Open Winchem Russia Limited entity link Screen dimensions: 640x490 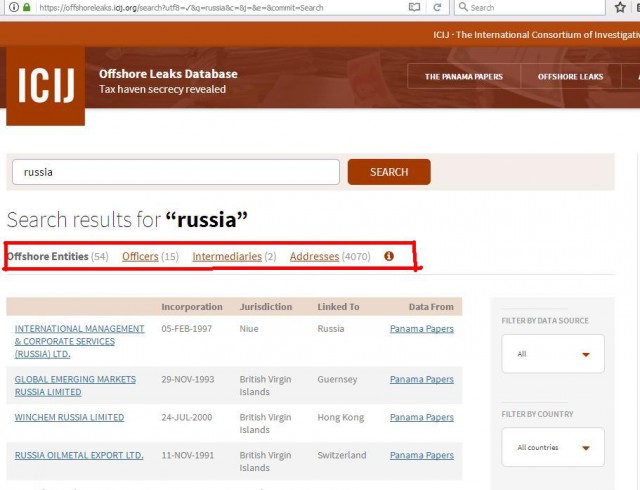point(69,417)
